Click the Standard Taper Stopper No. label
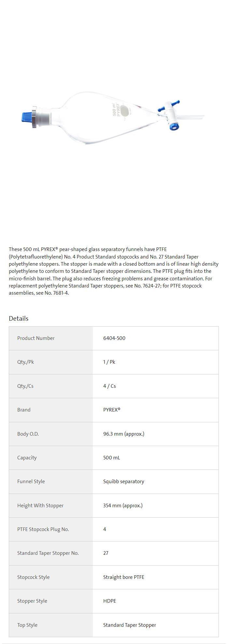 click(48, 553)
